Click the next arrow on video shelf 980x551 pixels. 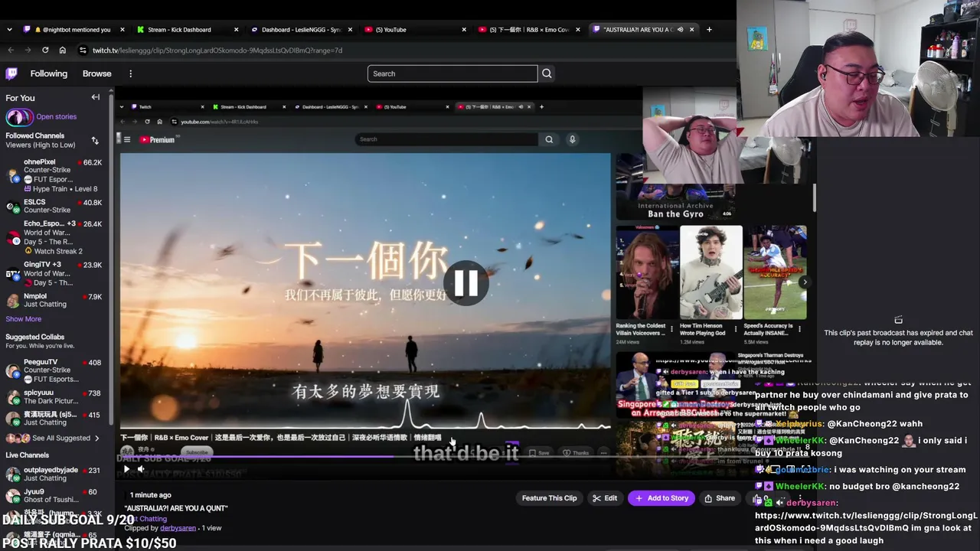click(x=805, y=282)
